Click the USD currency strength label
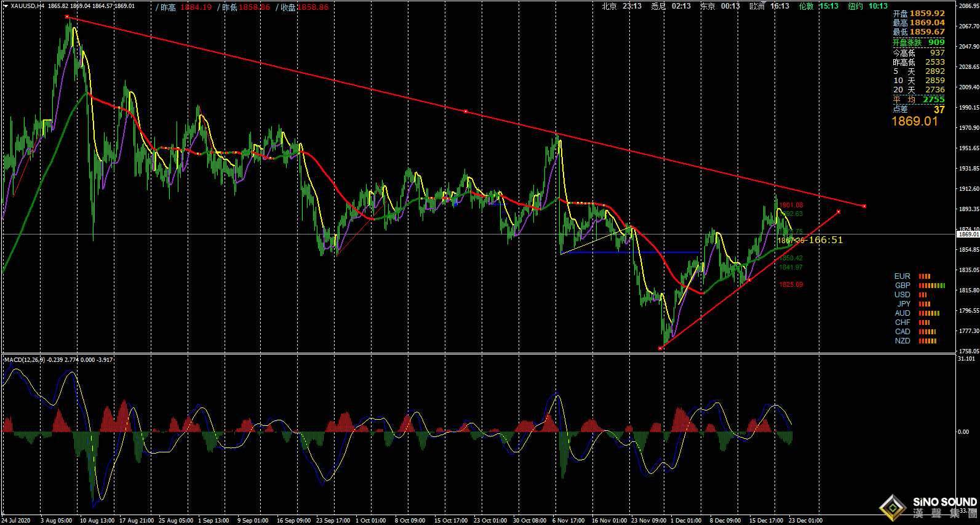980x525 pixels. click(902, 295)
